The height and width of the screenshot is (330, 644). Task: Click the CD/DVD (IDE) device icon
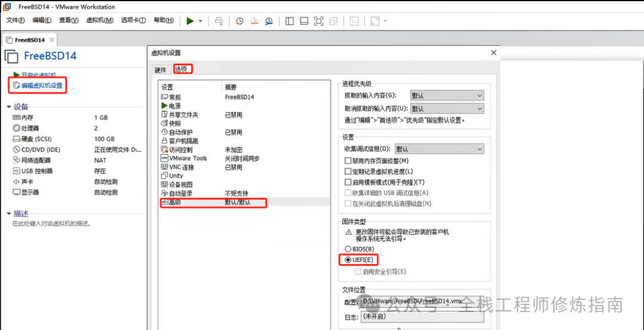coord(17,150)
